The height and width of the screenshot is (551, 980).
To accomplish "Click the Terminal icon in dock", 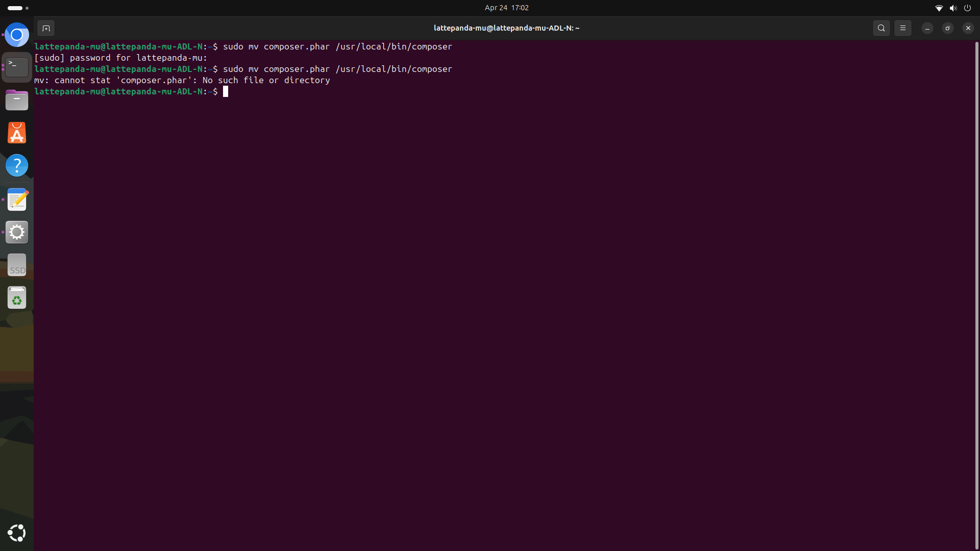I will pyautogui.click(x=17, y=67).
